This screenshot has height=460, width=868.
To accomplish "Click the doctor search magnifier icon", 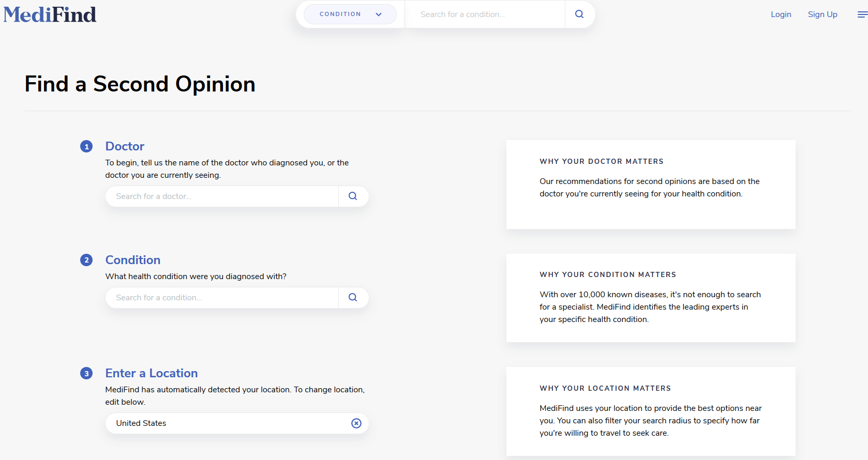I will (x=353, y=196).
